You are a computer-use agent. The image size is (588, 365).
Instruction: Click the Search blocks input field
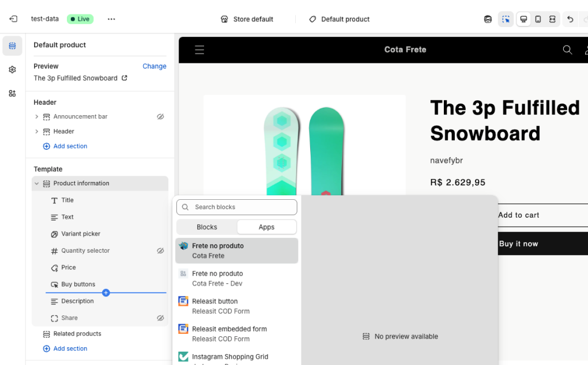click(x=236, y=207)
